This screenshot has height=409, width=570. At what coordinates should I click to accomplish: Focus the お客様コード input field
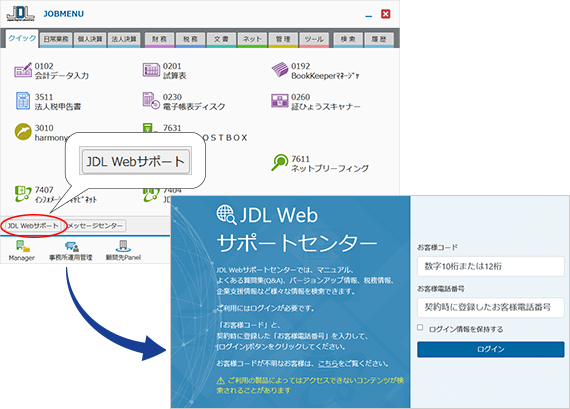490,266
